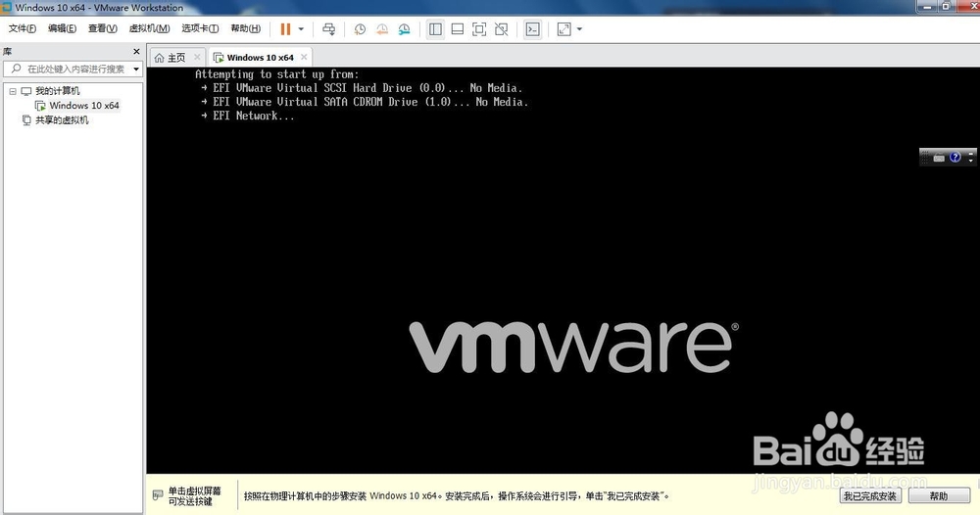Open the snapshot manager icon
This screenshot has height=515, width=980.
[x=405, y=29]
